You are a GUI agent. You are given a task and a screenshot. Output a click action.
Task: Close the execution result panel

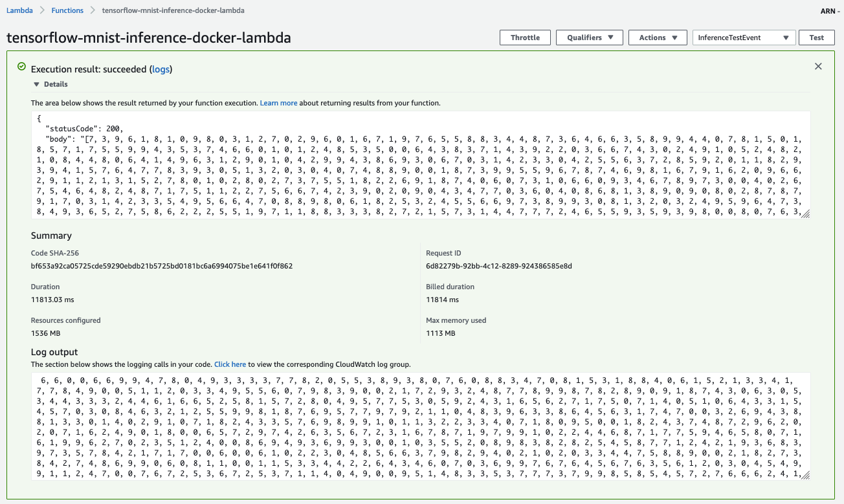(x=818, y=67)
